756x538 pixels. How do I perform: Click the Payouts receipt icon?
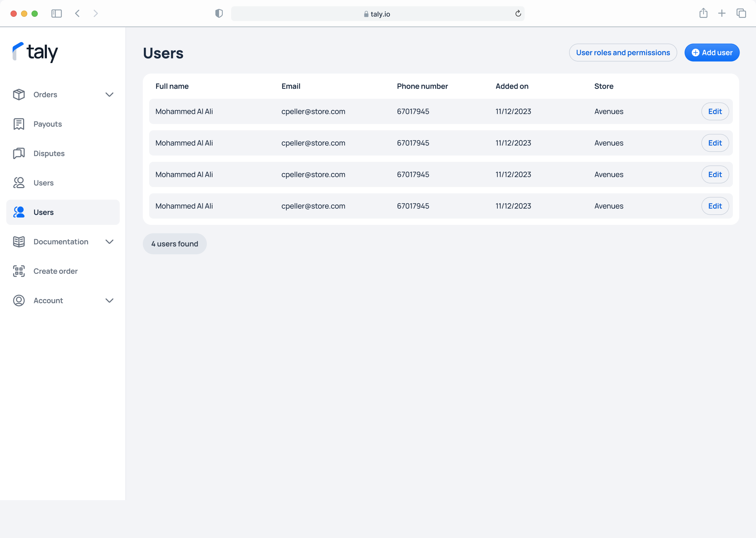point(19,124)
